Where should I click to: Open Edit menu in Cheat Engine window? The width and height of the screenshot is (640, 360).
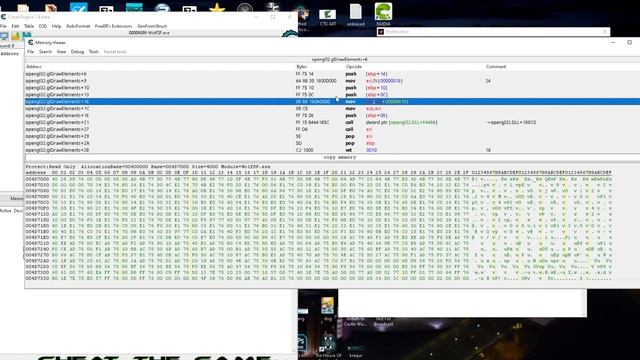pyautogui.click(x=15, y=26)
